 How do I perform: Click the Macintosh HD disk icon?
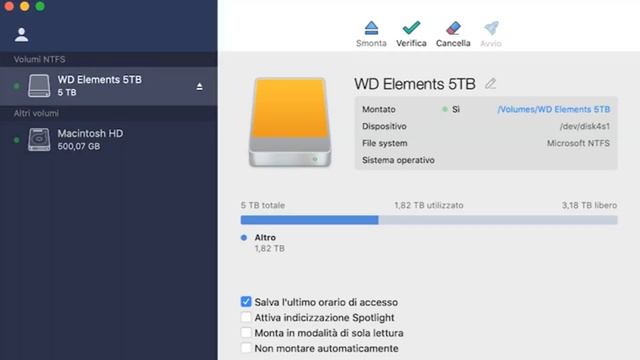click(39, 140)
